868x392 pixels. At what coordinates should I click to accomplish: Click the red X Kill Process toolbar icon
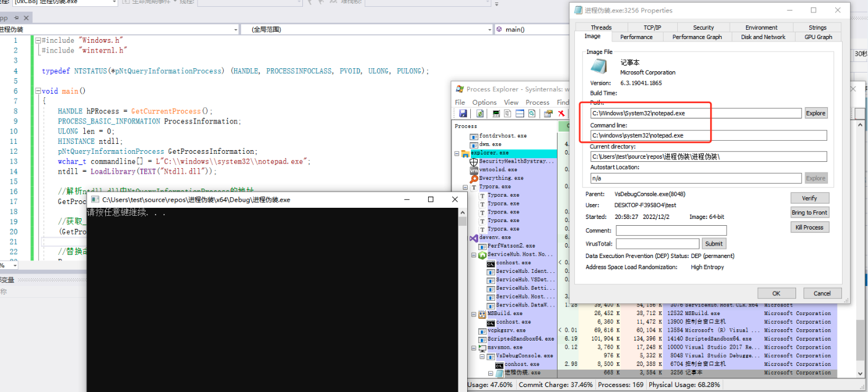[x=561, y=113]
